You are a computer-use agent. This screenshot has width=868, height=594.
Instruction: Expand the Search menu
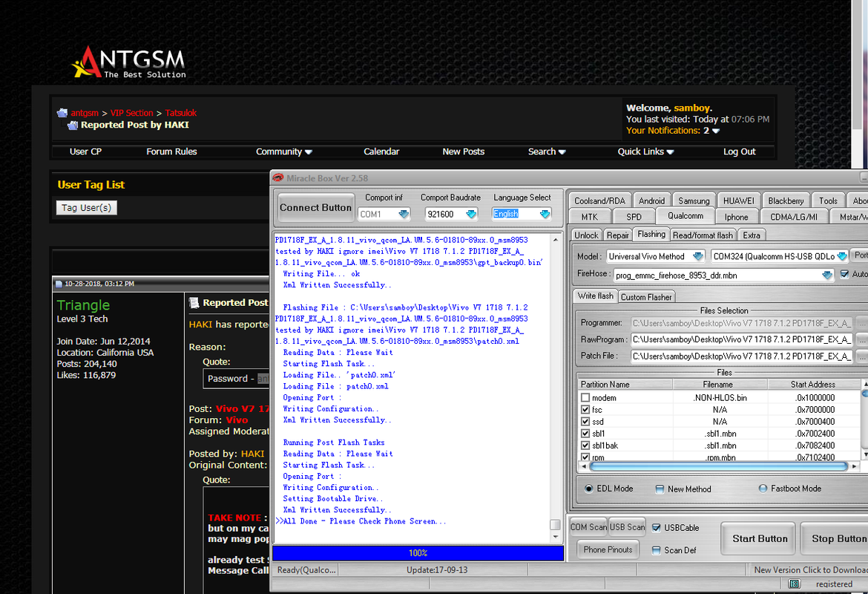547,151
